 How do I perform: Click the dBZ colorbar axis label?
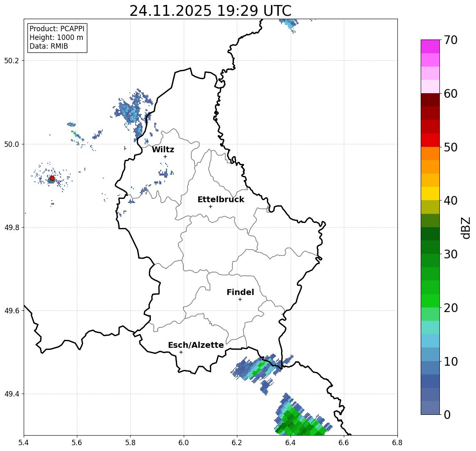pyautogui.click(x=465, y=228)
